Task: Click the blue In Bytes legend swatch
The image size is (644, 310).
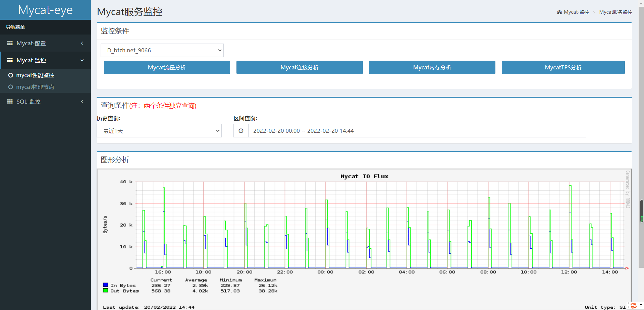Action: coord(106,285)
